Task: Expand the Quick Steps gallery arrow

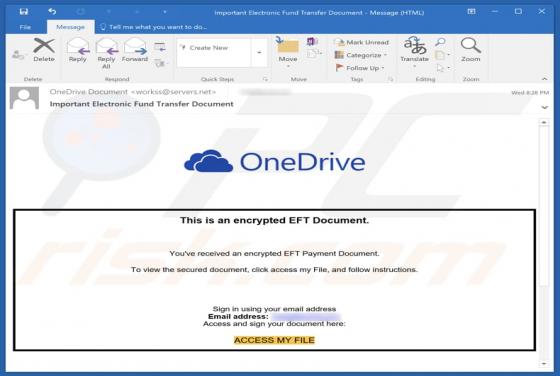Action: [x=259, y=53]
